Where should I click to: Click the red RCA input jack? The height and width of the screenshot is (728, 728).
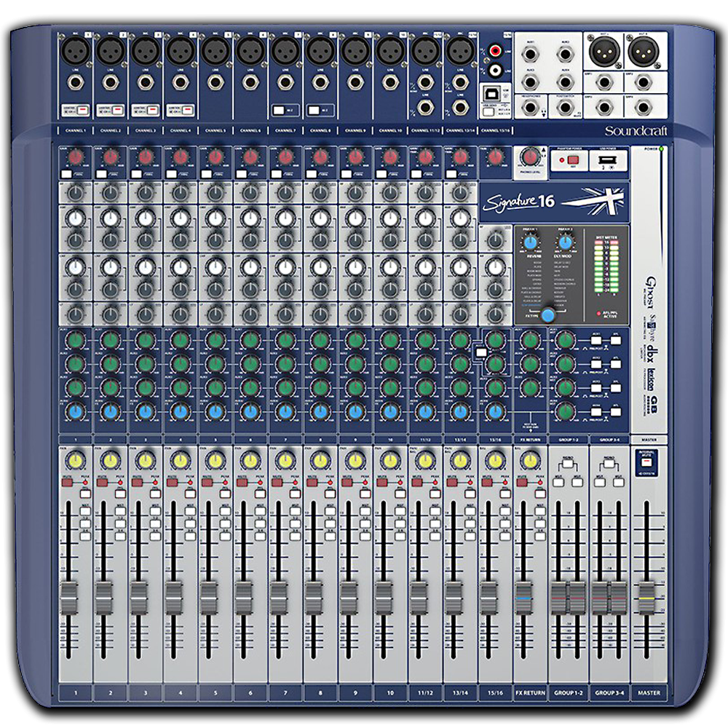tap(495, 50)
